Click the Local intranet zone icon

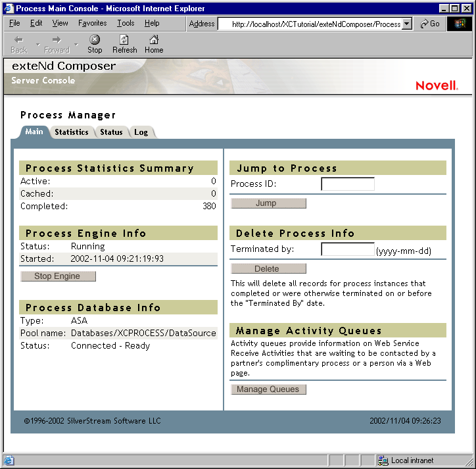383,460
